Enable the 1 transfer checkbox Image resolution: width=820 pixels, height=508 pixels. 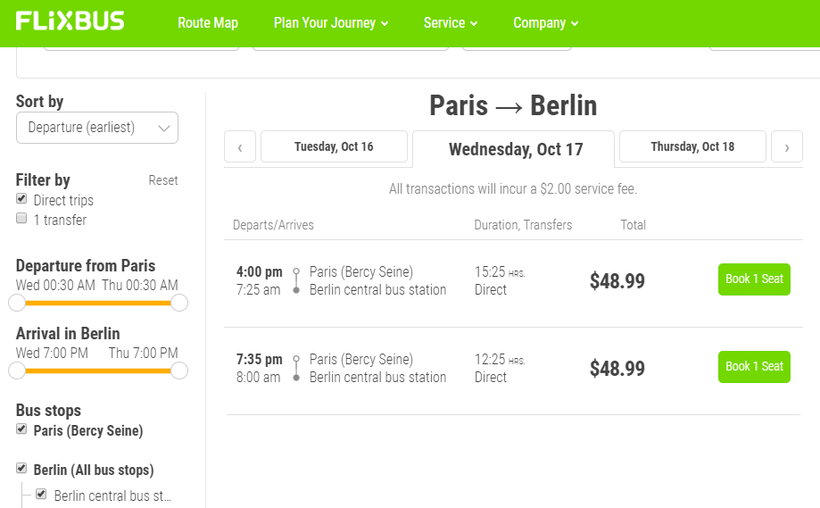pos(22,219)
